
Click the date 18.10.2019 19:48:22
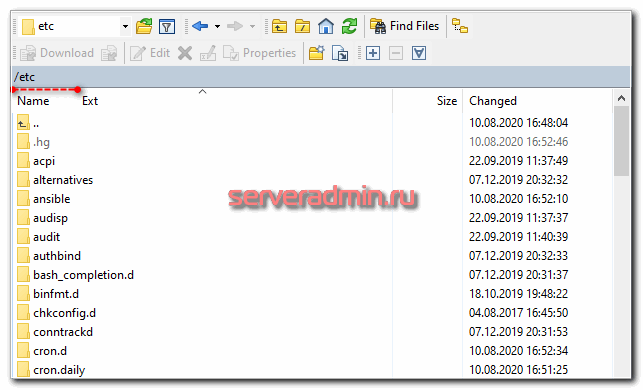518,294
